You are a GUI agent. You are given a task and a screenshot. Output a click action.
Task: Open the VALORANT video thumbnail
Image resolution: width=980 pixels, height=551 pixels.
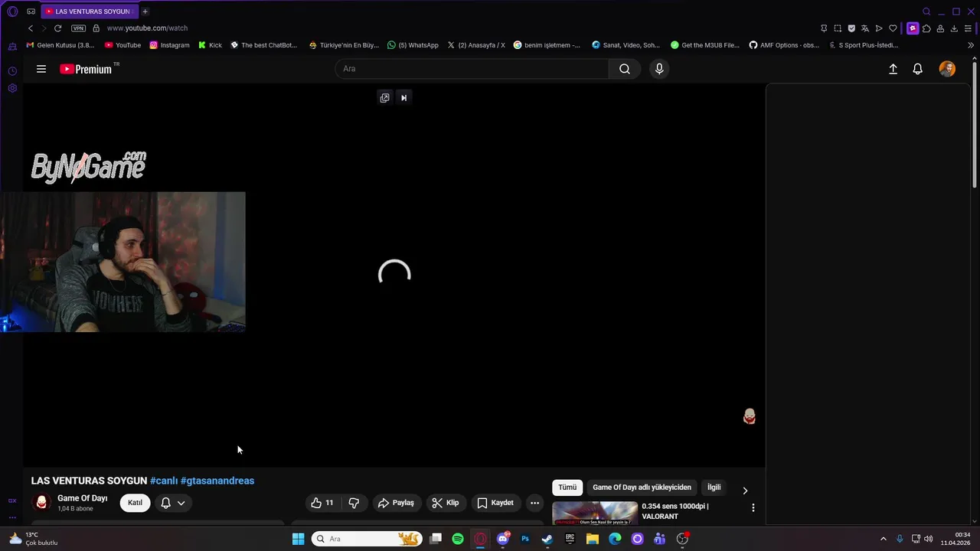coord(595,514)
